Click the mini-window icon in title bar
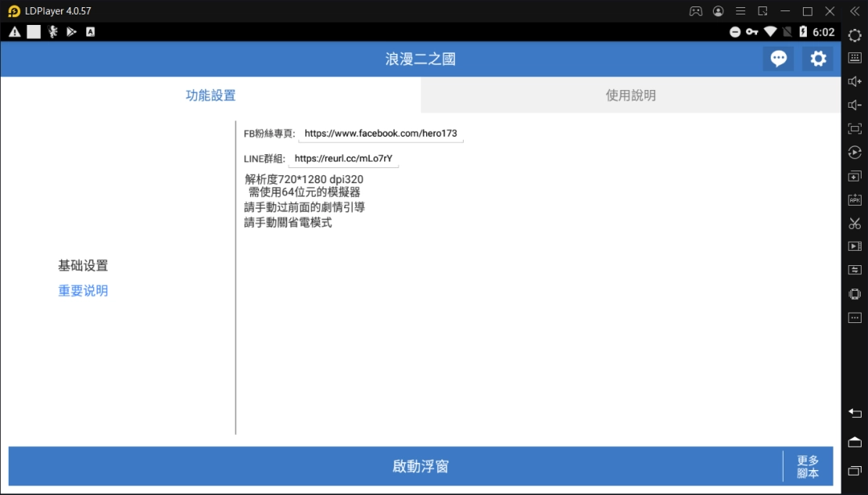Screen dimensions: 868x495 pos(763,11)
